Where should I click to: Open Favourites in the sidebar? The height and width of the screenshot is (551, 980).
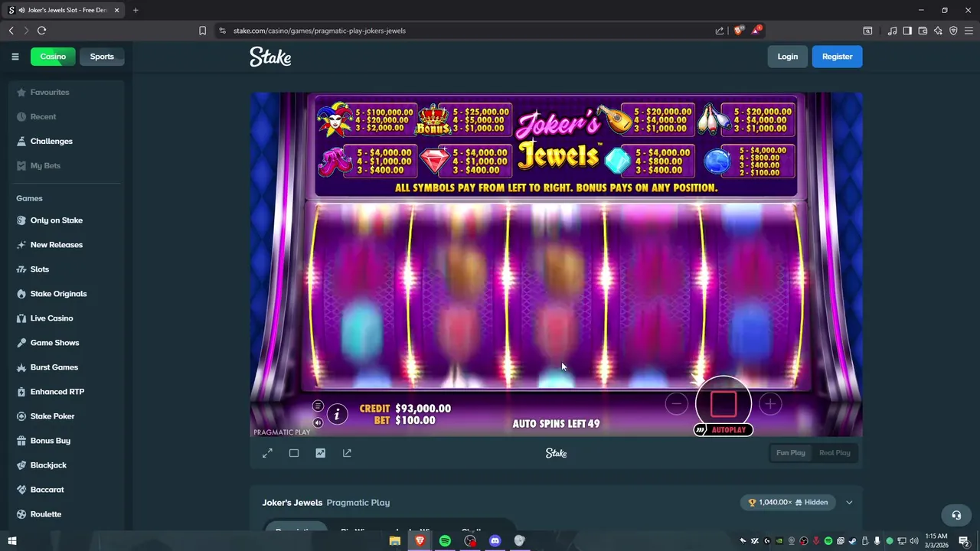tap(66, 93)
